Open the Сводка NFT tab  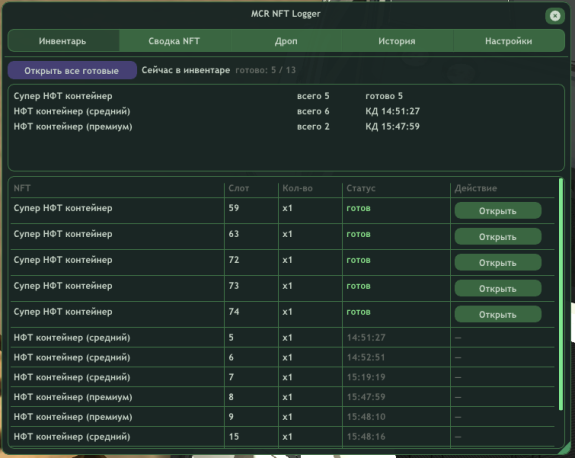[174, 41]
